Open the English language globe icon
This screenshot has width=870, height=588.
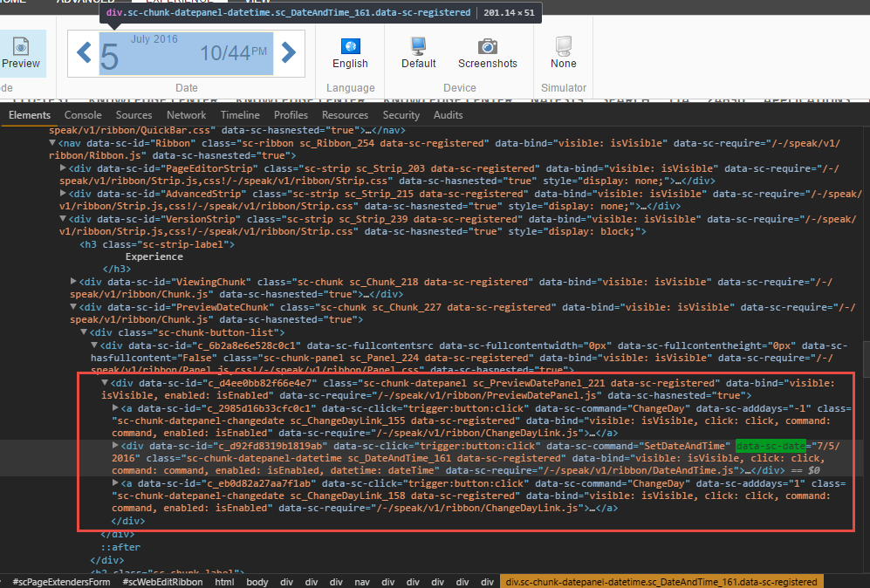(x=350, y=45)
